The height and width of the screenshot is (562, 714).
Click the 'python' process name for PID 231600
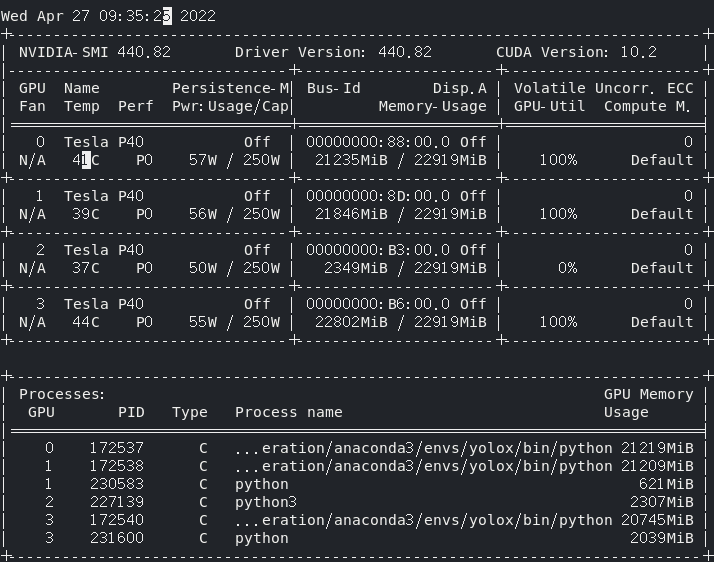click(x=262, y=539)
